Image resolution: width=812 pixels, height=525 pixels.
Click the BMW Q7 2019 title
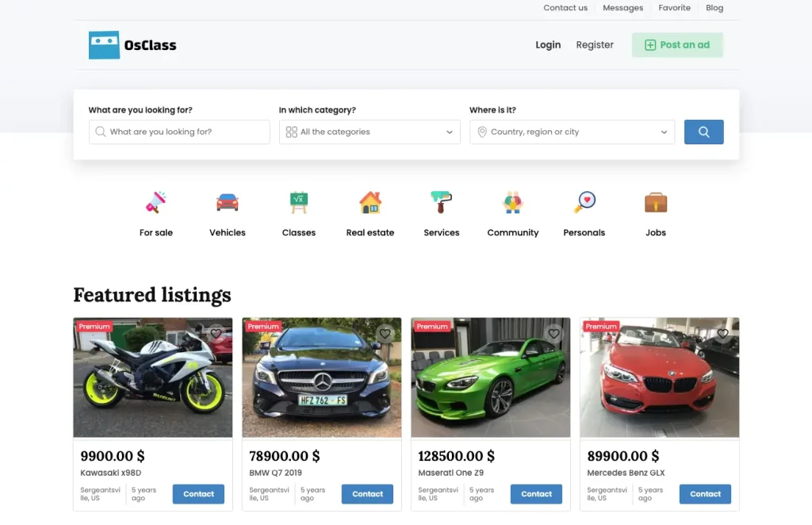point(275,473)
